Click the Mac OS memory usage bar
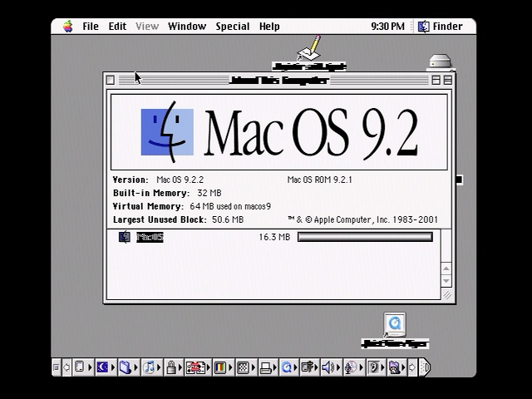Image resolution: width=532 pixels, height=399 pixels. click(365, 237)
